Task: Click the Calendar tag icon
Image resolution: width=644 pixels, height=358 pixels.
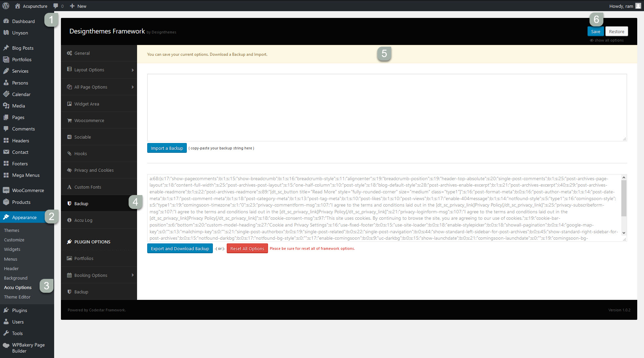Action: [6, 94]
